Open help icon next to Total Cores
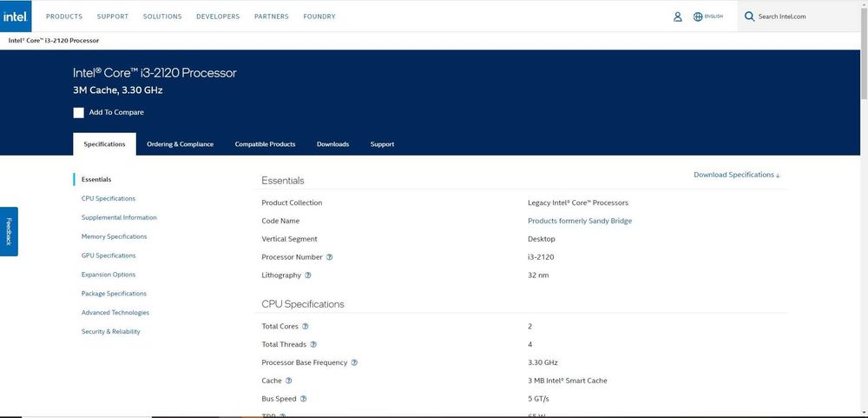 (x=305, y=327)
